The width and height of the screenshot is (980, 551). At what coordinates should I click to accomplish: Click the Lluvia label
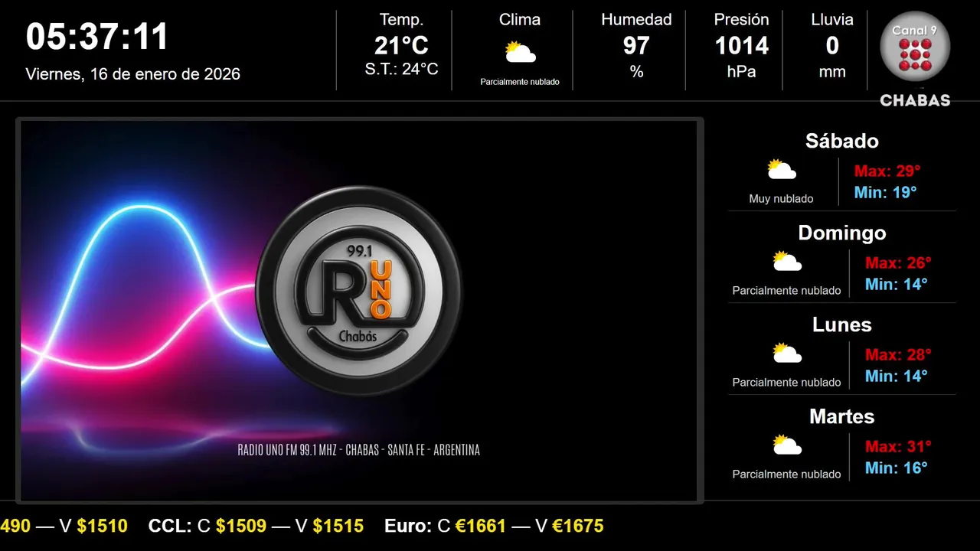tap(832, 20)
